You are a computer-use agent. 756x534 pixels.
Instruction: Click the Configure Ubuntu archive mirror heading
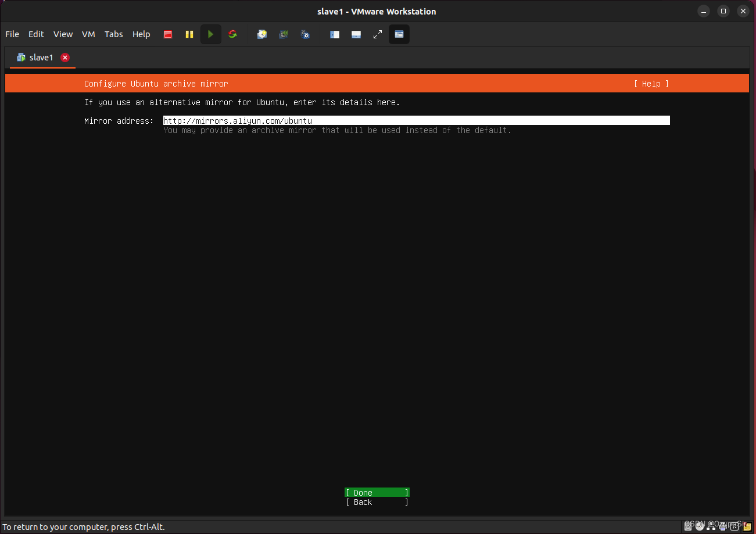click(x=156, y=84)
